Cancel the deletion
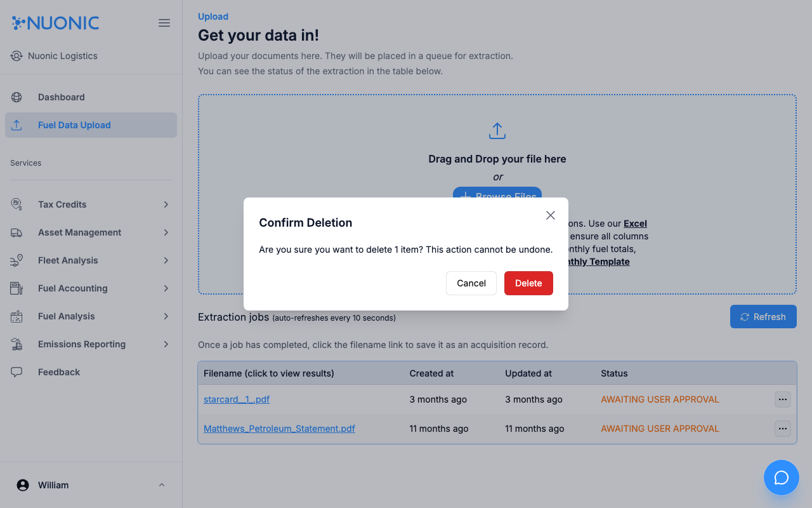812x508 pixels. (471, 283)
